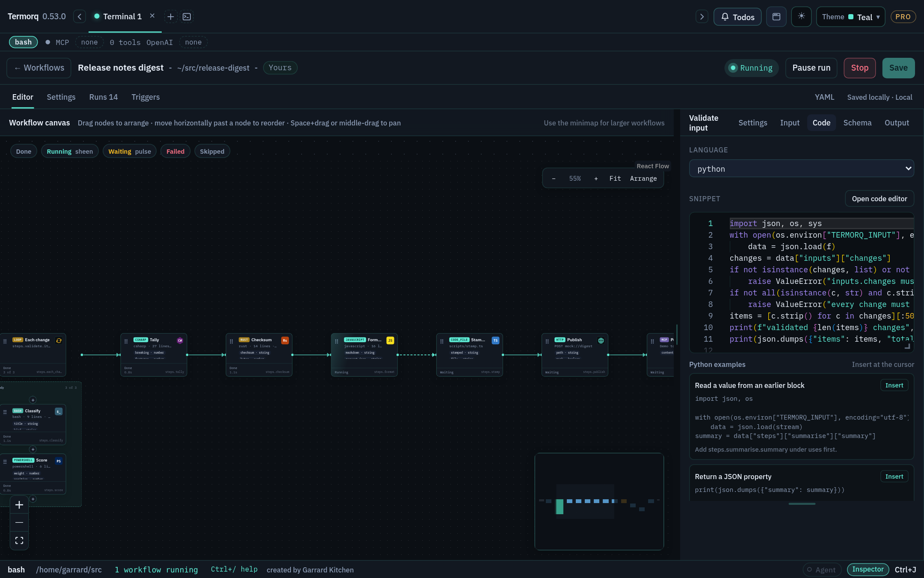Open the terminal prompt icon in tab bar
This screenshot has width=924, height=578.
click(187, 17)
